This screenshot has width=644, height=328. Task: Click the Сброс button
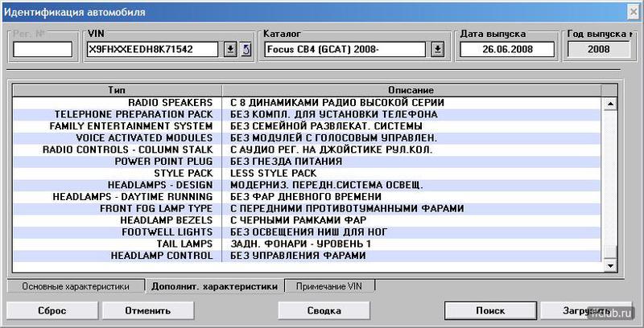(52, 311)
